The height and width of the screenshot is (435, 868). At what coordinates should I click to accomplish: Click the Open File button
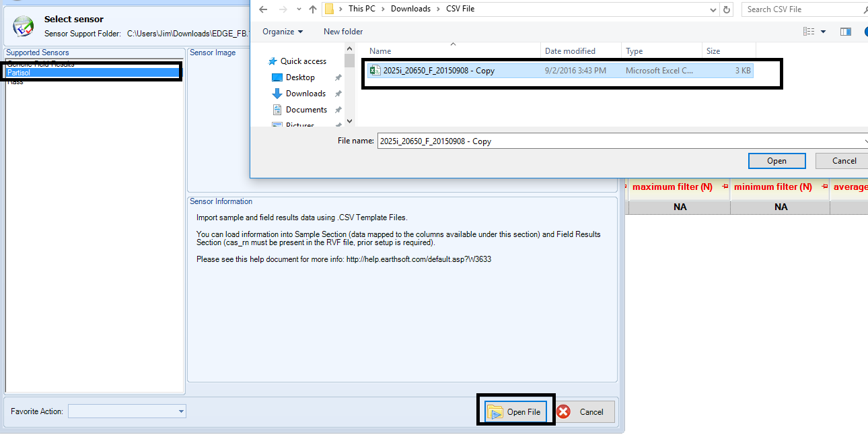pyautogui.click(x=515, y=412)
